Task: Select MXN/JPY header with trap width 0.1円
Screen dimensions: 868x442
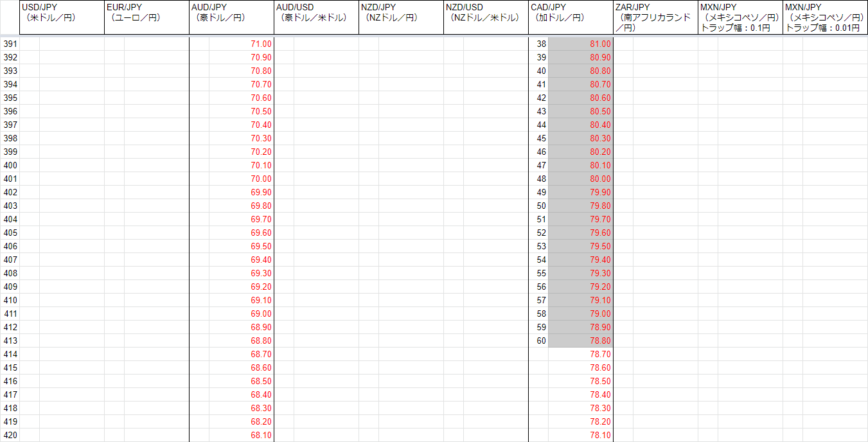Action: coord(740,17)
